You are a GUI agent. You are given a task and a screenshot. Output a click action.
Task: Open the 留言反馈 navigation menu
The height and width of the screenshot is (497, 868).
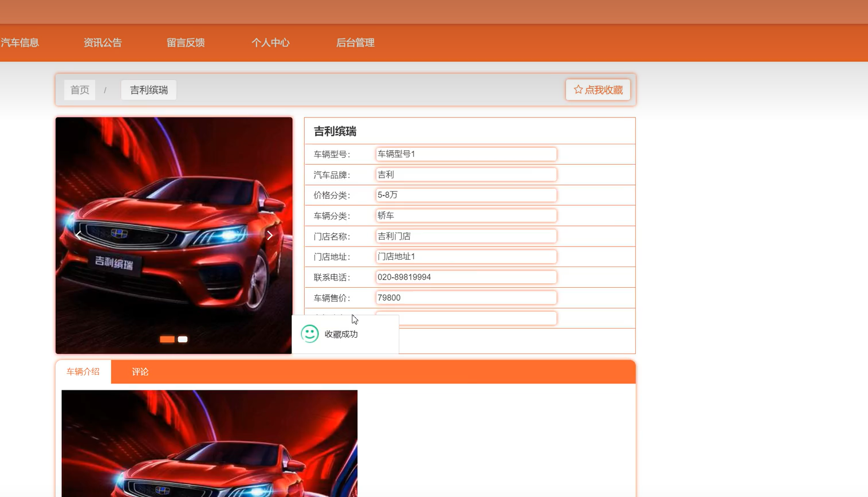coord(186,42)
